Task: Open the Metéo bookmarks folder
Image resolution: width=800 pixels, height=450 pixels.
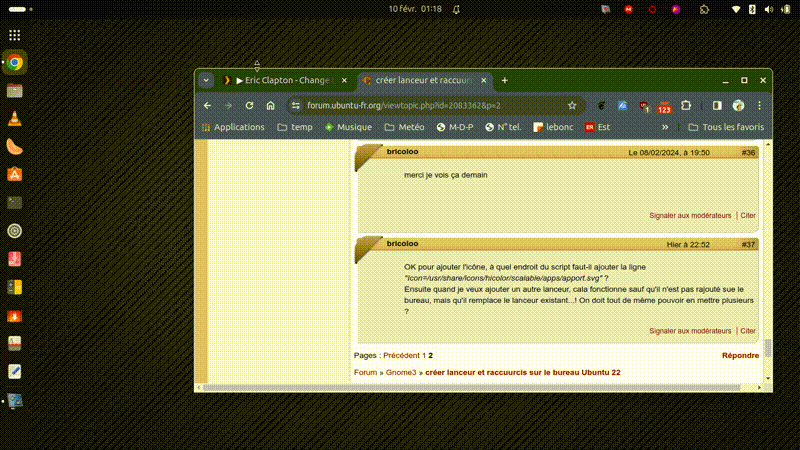Action: [404, 127]
